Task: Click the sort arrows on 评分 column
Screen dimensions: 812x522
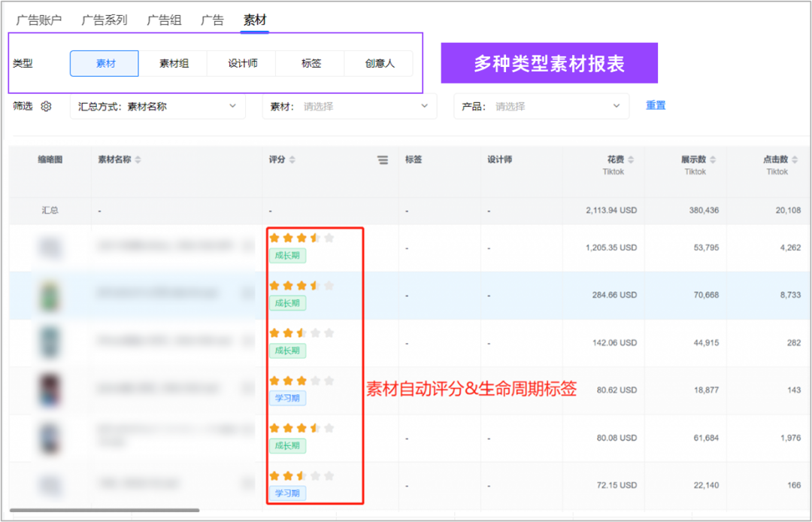Action: 292,159
